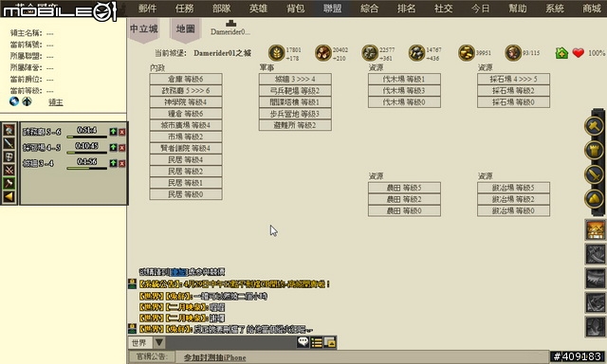Click the population portrait icon showing 93/115
The width and height of the screenshot is (607, 364).
513,52
